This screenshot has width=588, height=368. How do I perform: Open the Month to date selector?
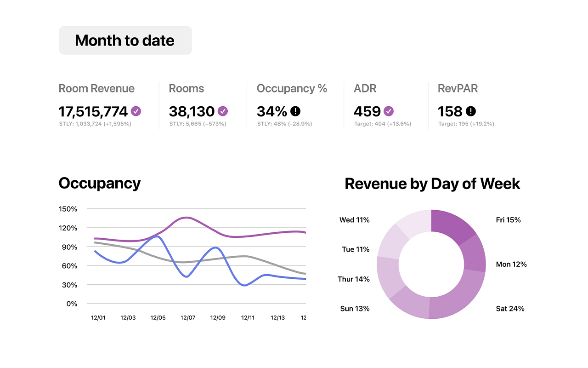[125, 40]
